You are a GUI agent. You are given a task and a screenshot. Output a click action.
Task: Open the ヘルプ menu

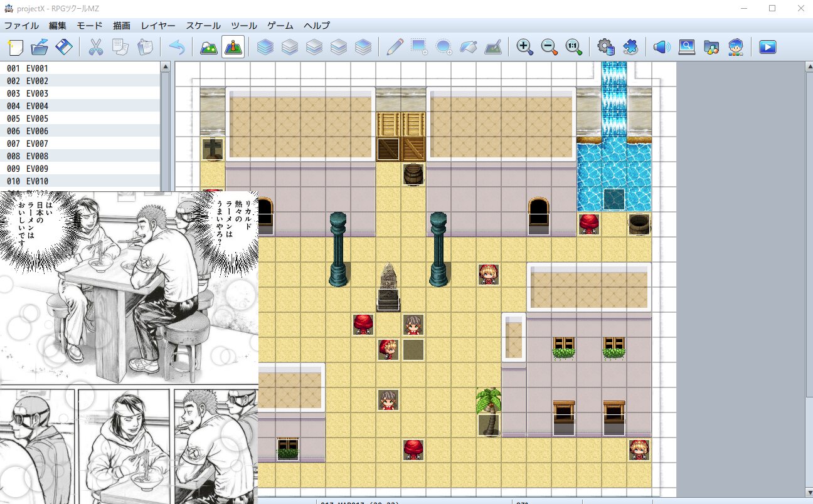click(x=317, y=26)
